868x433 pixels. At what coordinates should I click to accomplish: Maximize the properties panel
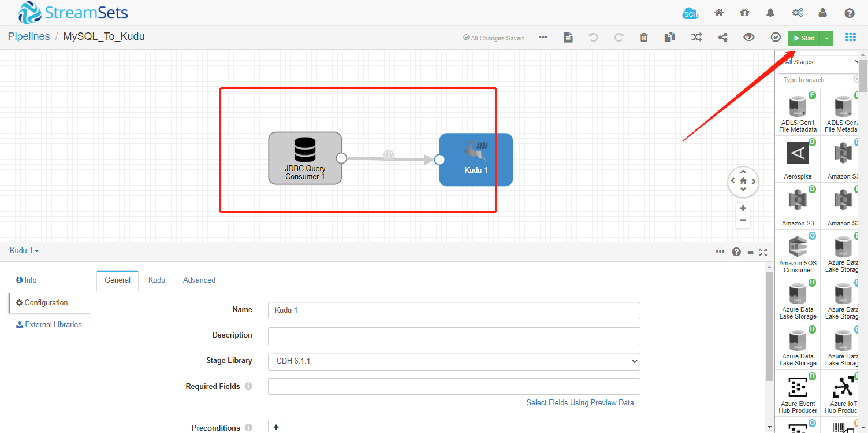point(763,252)
